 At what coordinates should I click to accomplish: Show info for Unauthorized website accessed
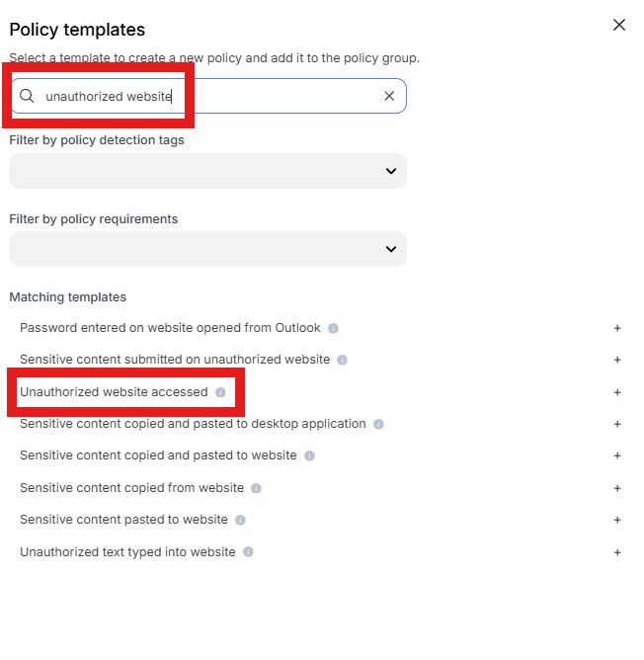pos(220,392)
